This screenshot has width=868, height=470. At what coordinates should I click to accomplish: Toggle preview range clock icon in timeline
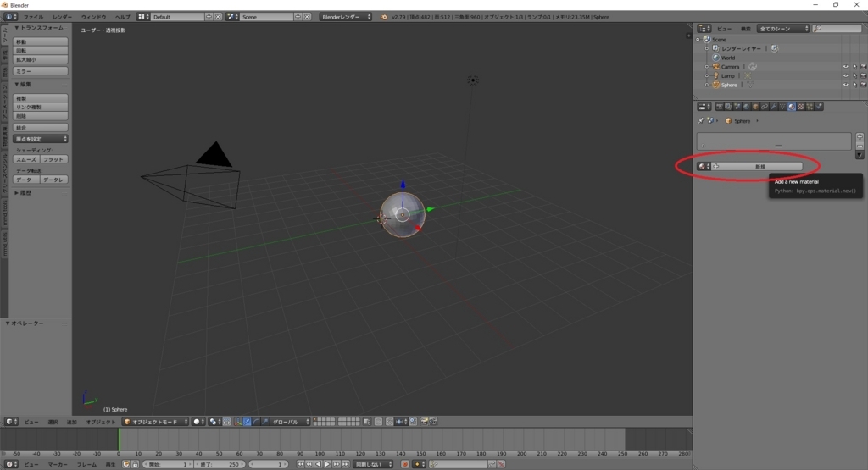point(125,464)
